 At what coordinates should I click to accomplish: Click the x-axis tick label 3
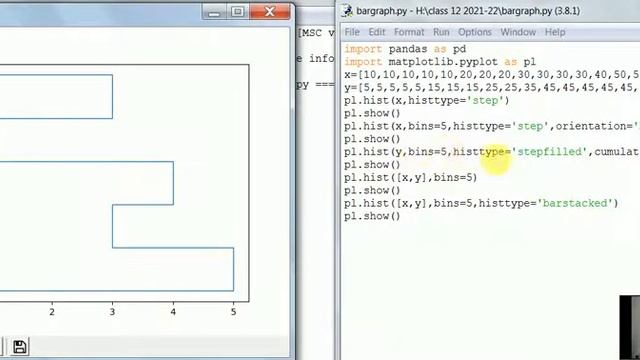point(112,312)
